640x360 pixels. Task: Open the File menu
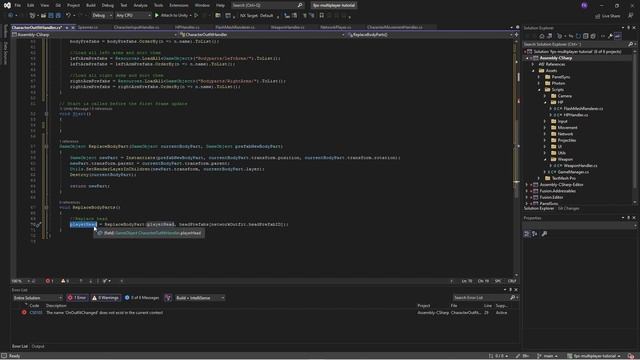18,5
